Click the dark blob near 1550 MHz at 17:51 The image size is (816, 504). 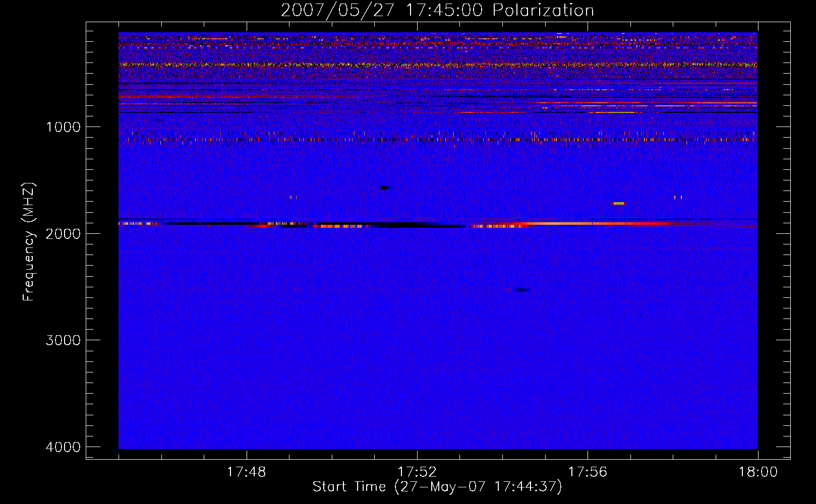[x=385, y=188]
